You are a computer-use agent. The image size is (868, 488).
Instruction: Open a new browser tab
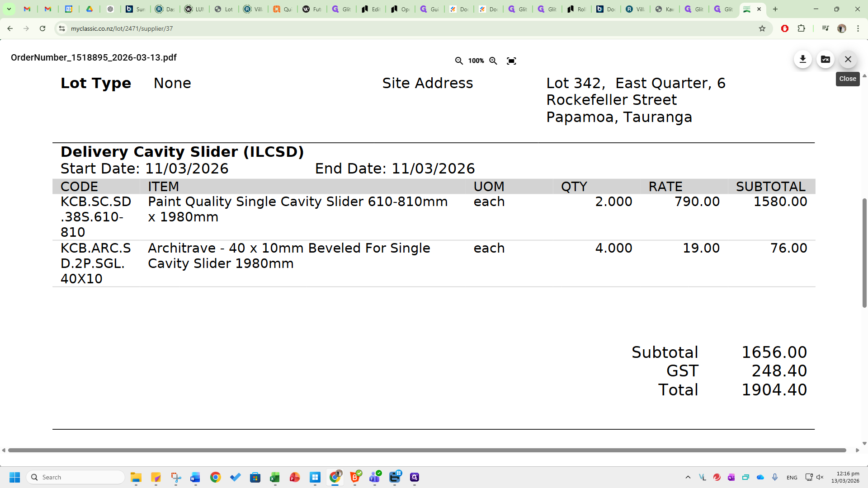point(775,9)
